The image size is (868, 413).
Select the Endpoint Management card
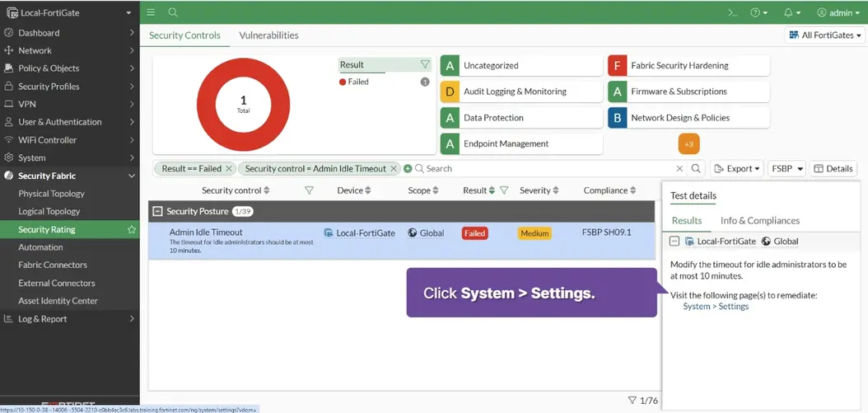point(521,143)
